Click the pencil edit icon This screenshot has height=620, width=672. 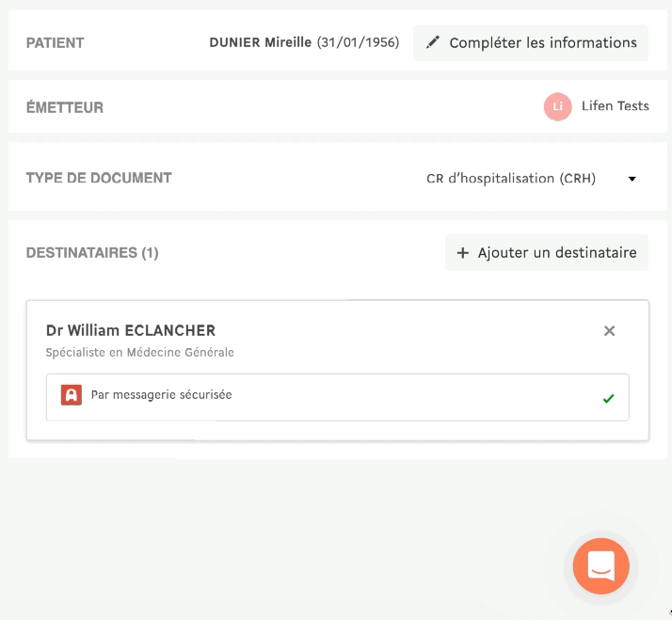tap(433, 42)
